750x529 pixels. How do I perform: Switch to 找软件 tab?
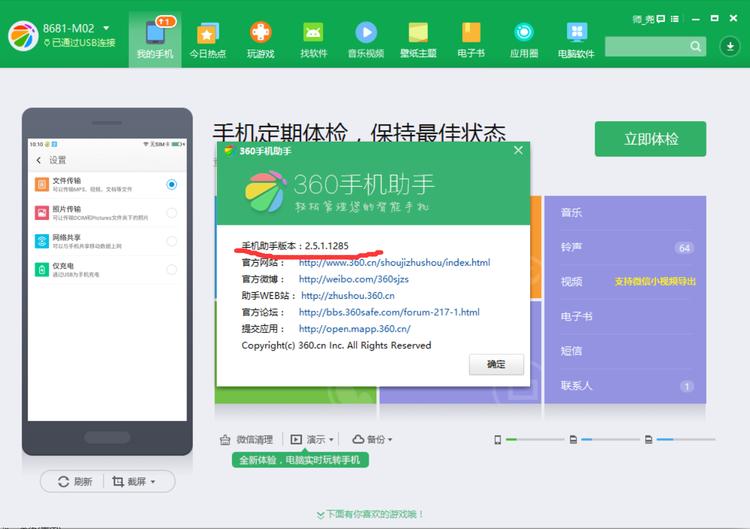(x=313, y=40)
